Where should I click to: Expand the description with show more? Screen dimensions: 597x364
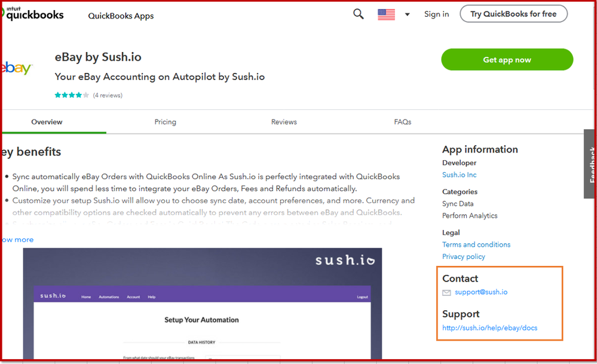16,239
